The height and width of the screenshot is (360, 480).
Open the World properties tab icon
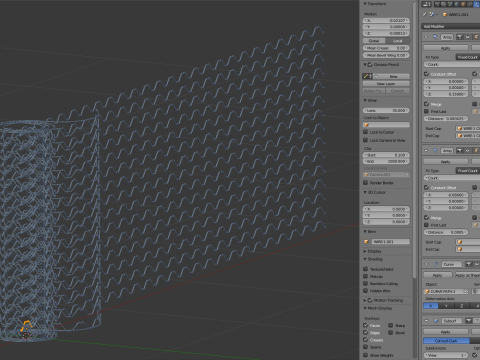tap(457, 4)
